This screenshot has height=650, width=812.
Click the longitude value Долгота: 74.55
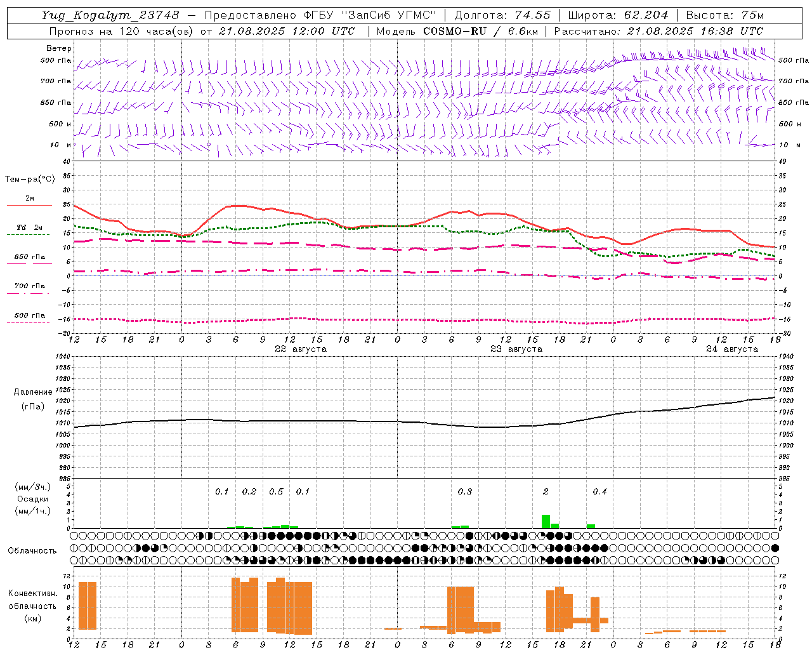coord(502,15)
